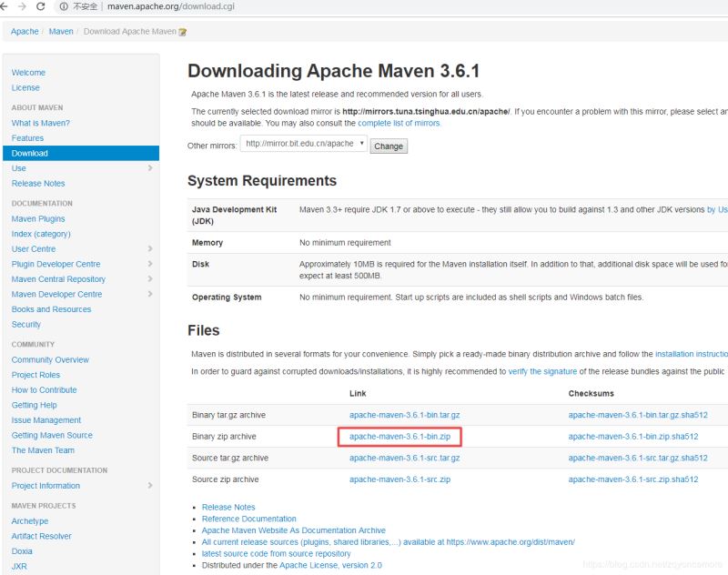Open apache-maven-3.6.1-src.zip.sha512 checksum
Viewport: 728px width, 575px height.
coord(633,479)
